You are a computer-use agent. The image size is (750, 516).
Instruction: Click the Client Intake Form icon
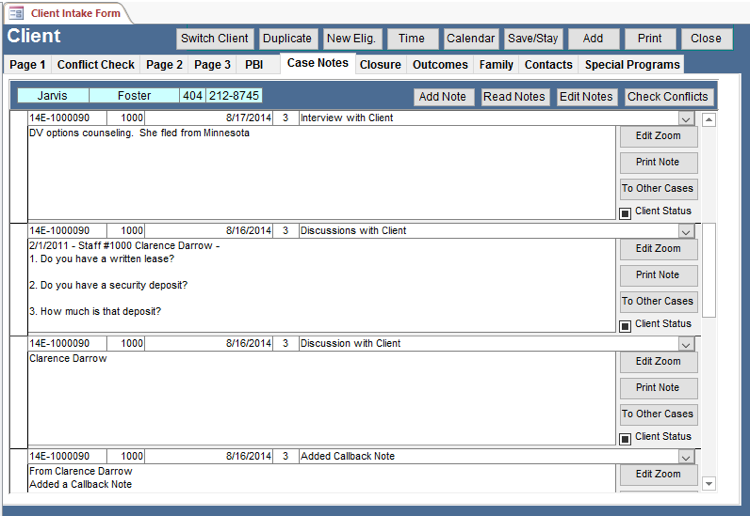coord(17,13)
